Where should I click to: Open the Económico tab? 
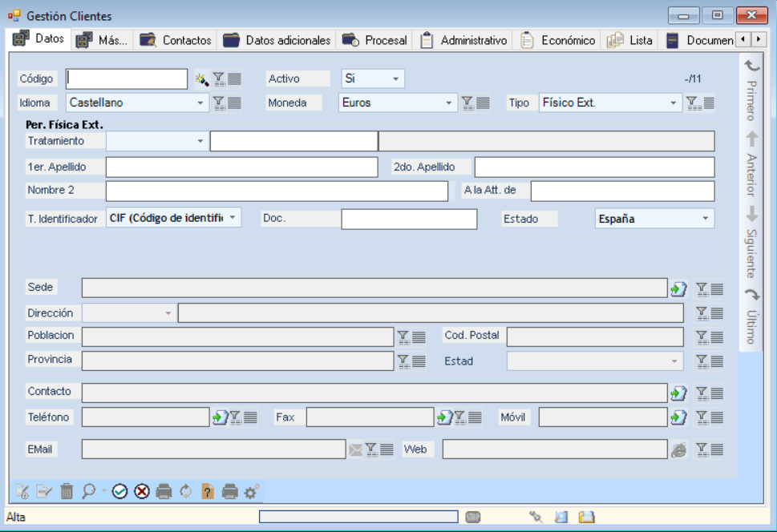point(558,40)
